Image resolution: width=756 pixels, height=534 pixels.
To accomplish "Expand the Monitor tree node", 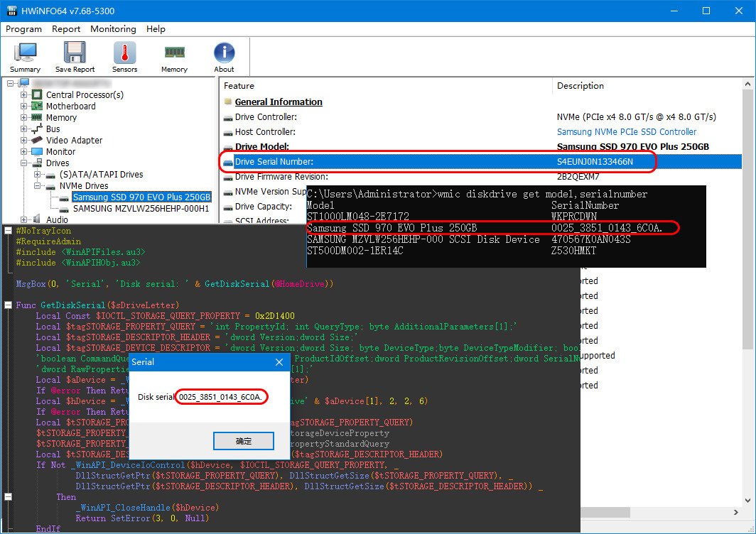I will [x=23, y=151].
